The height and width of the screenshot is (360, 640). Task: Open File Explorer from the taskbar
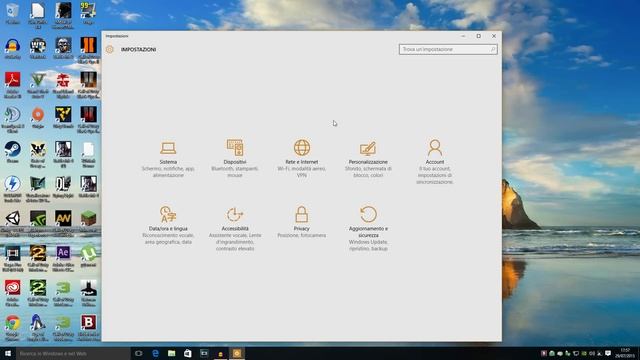pyautogui.click(x=171, y=353)
